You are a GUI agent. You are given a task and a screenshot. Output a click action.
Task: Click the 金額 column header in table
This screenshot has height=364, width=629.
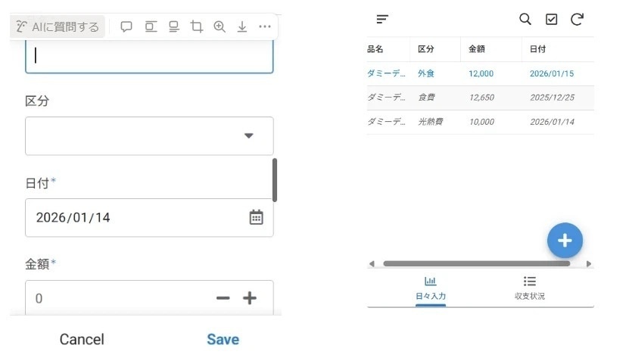pyautogui.click(x=477, y=49)
